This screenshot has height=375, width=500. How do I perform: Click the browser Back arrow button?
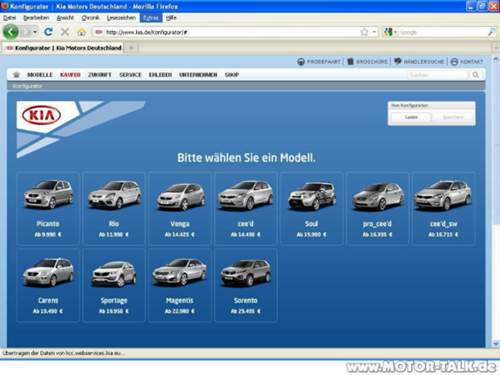pos(11,32)
